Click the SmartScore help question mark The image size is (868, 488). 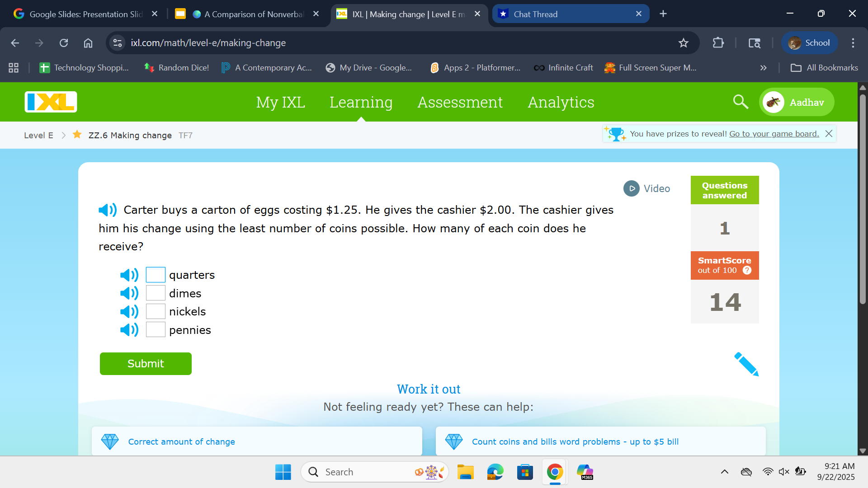coord(747,270)
